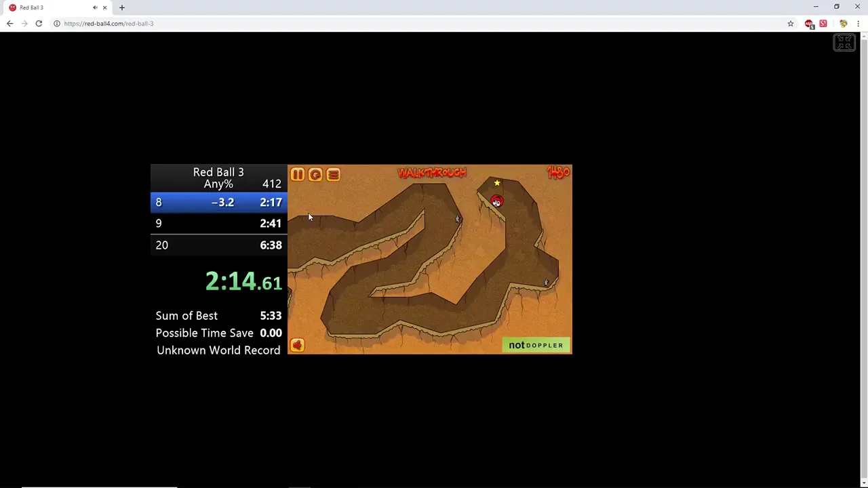This screenshot has height=488, width=868.
Task: Click the Unknown World Record text
Action: pos(218,350)
